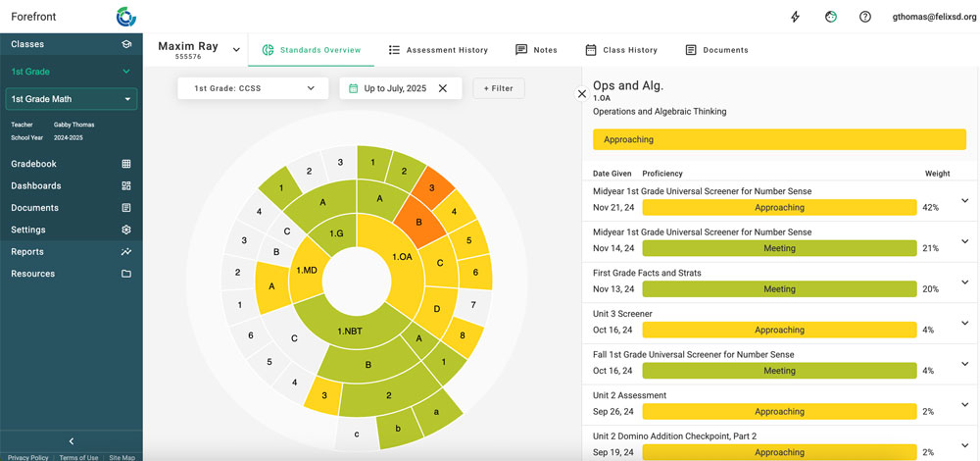Click the Dashboards icon in sidebar
Screen dimensions: 980x461
pyautogui.click(x=126, y=186)
